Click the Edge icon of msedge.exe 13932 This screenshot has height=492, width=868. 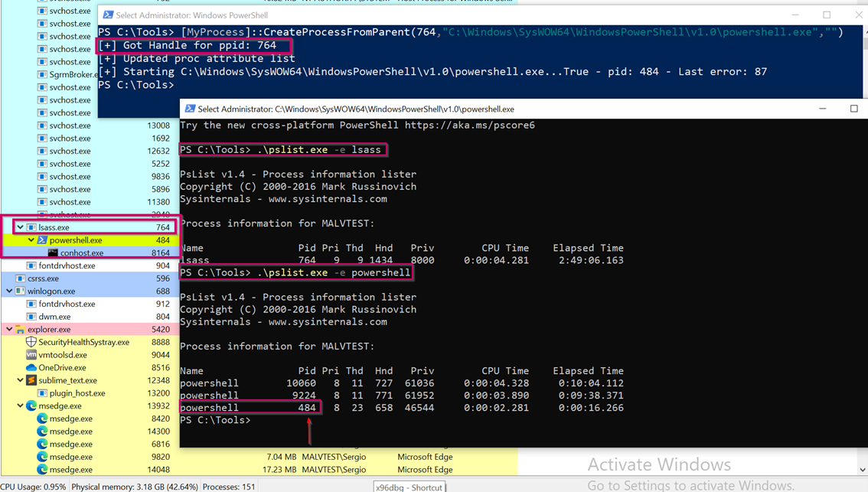pyautogui.click(x=31, y=406)
